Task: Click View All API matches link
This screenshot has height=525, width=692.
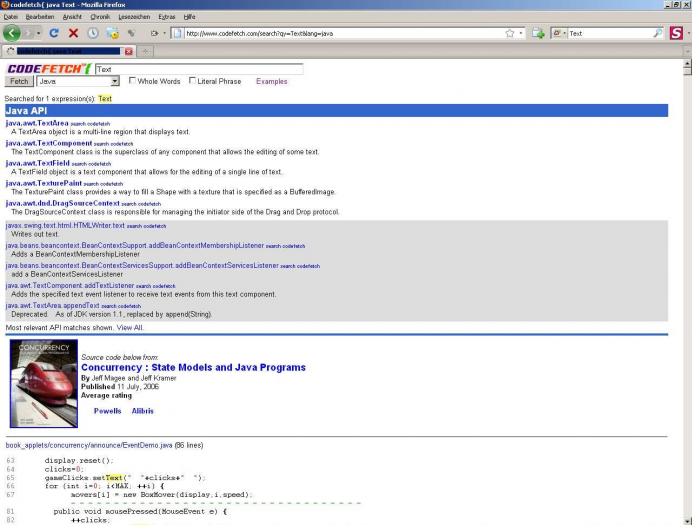Action: pyautogui.click(x=129, y=328)
